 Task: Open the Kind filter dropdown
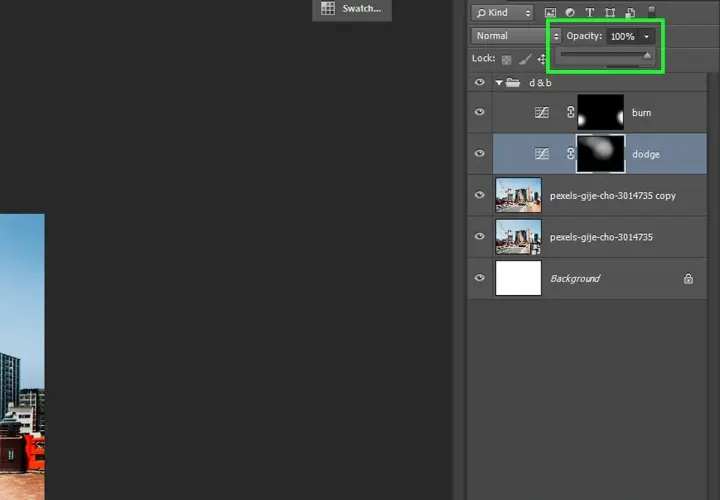(502, 13)
